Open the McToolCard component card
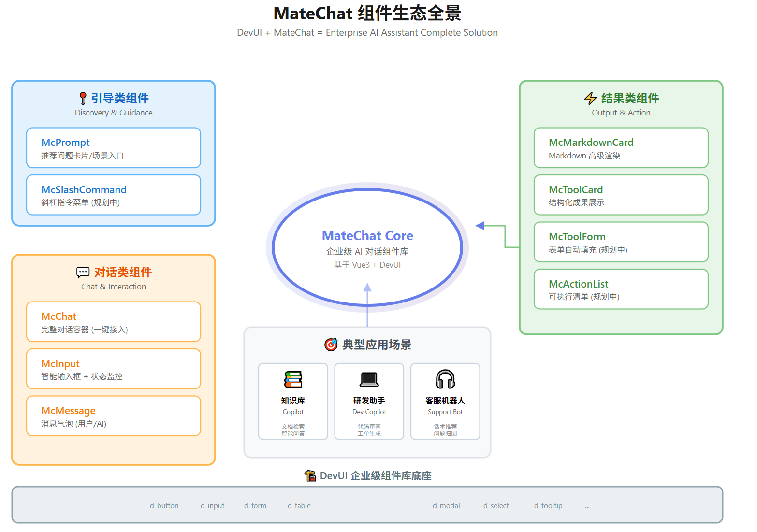Screen dimensions: 757x532 [621, 195]
